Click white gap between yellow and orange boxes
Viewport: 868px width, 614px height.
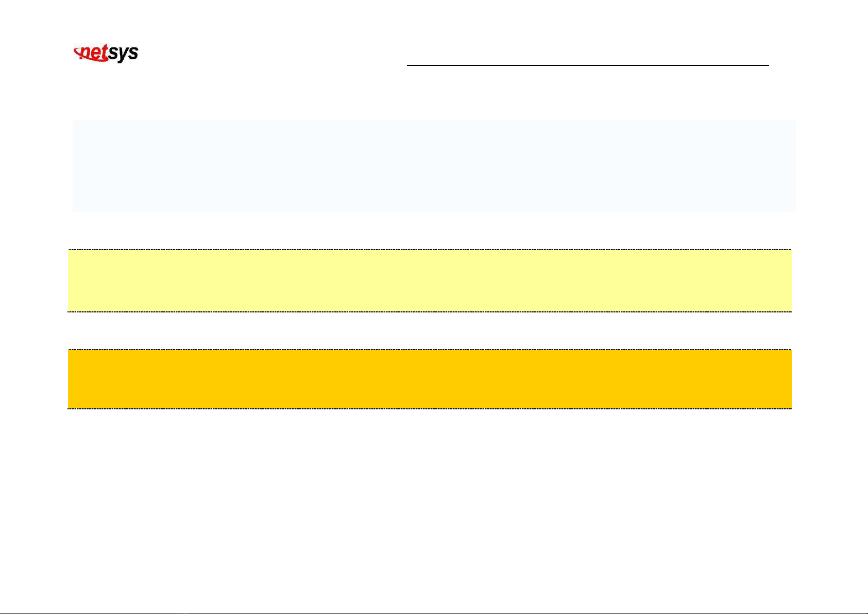click(x=430, y=330)
